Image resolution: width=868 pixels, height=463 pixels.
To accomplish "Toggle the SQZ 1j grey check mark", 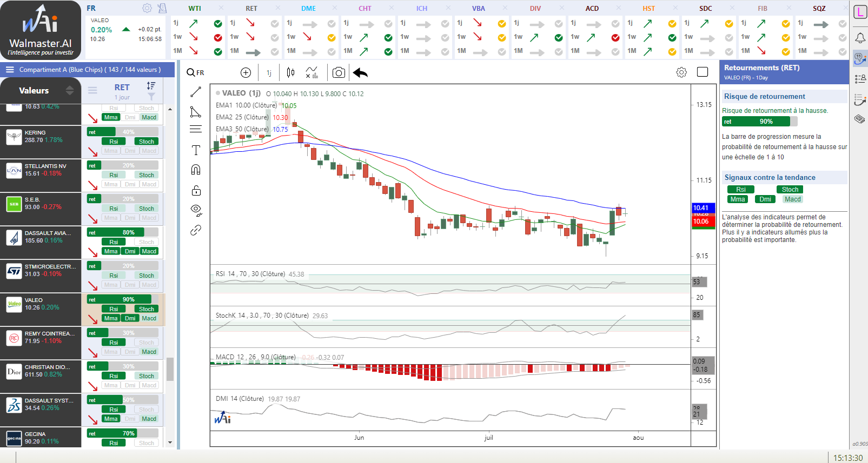I will tap(843, 24).
